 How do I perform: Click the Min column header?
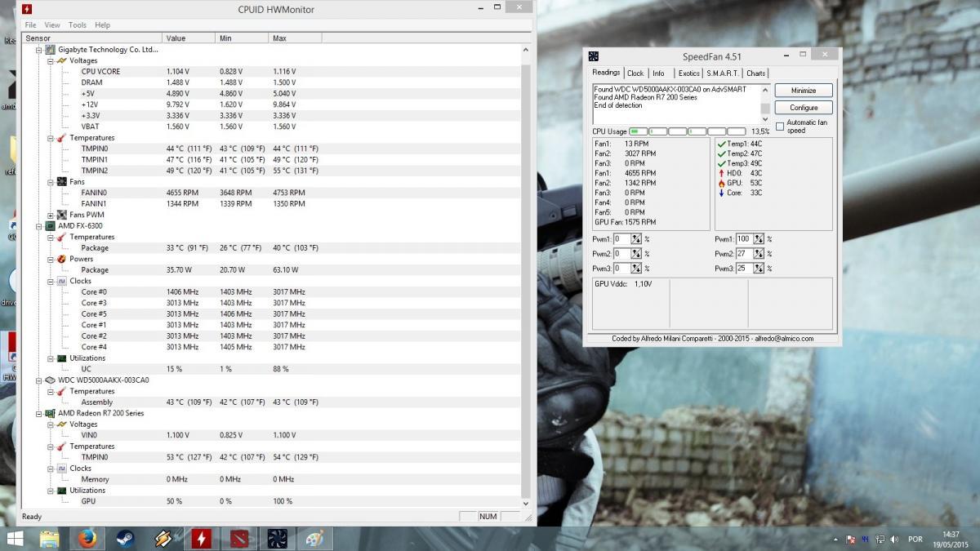(x=242, y=38)
